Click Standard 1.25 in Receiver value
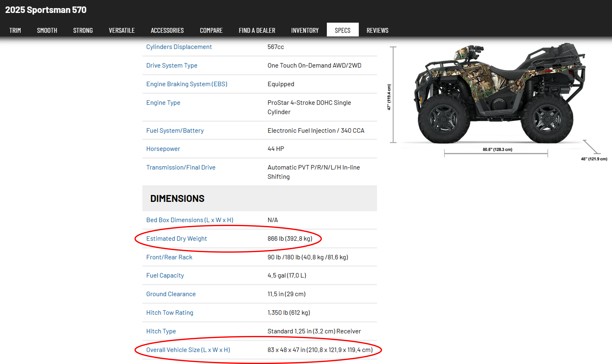 coord(314,331)
